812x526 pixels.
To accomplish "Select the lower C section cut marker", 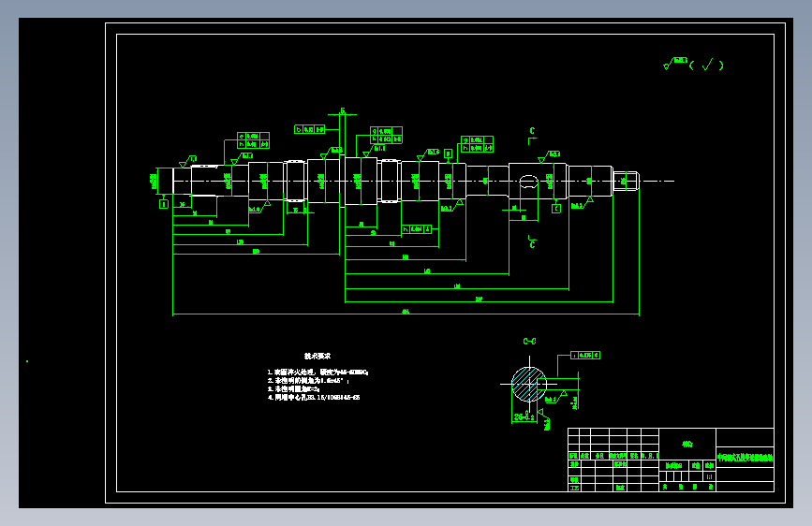I will pyautogui.click(x=532, y=241).
